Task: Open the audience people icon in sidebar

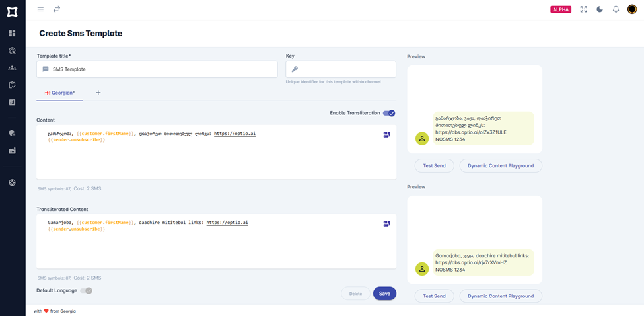Action: [x=13, y=68]
